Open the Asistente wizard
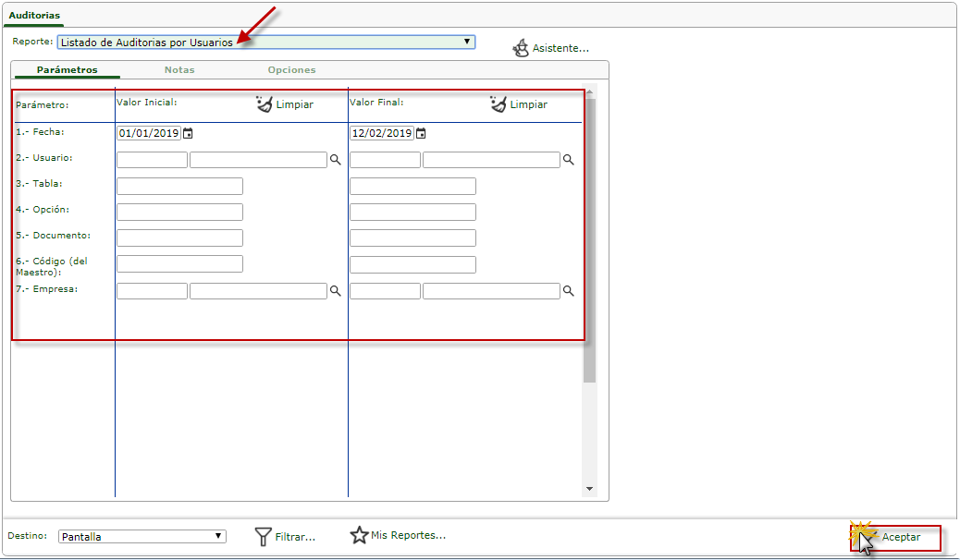Viewport: 960px width, 560px height. [x=550, y=48]
